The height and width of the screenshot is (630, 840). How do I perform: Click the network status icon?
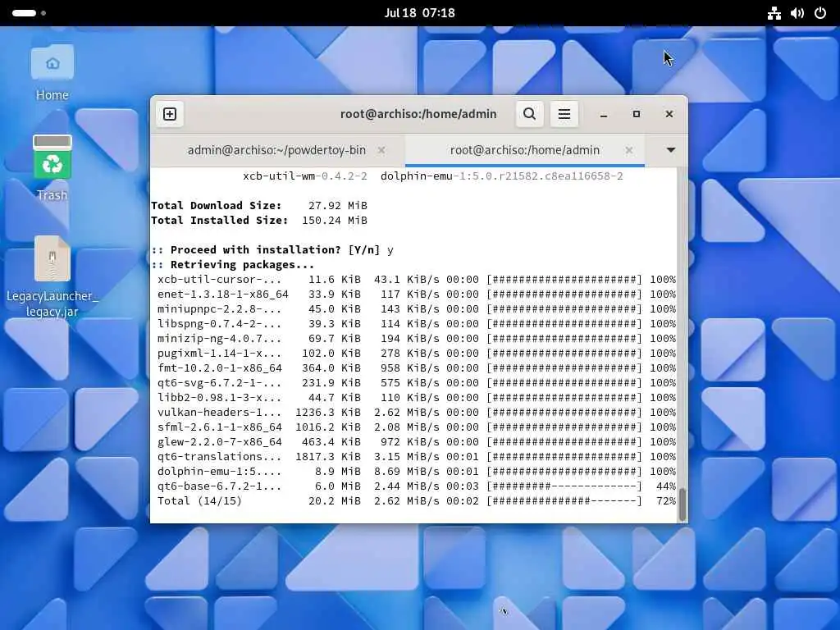point(774,13)
